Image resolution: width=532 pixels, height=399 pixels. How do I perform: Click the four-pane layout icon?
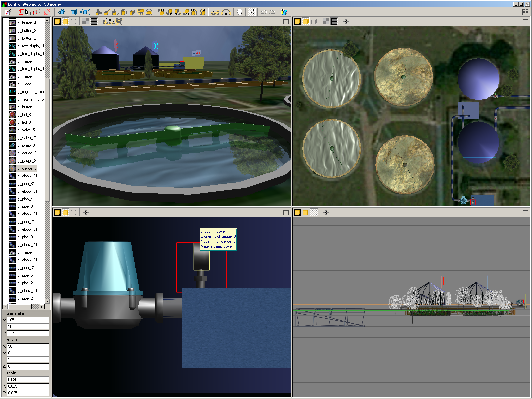pyautogui.click(x=525, y=12)
